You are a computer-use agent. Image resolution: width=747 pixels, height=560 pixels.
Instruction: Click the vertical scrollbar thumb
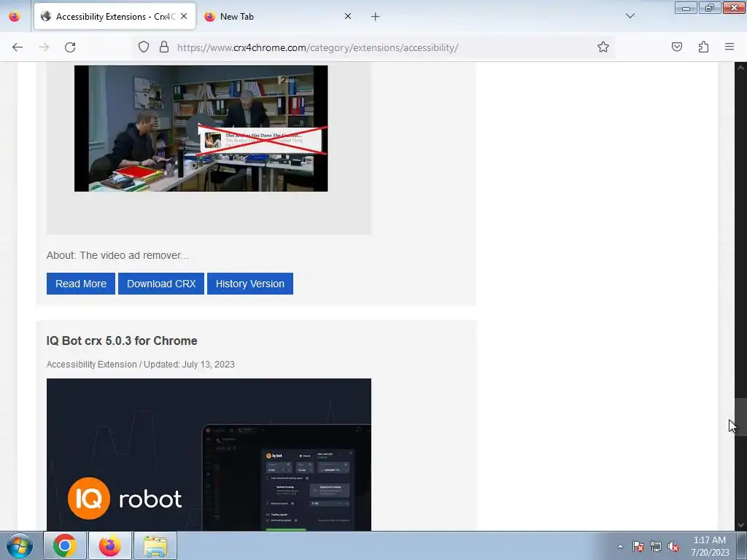pyautogui.click(x=740, y=416)
